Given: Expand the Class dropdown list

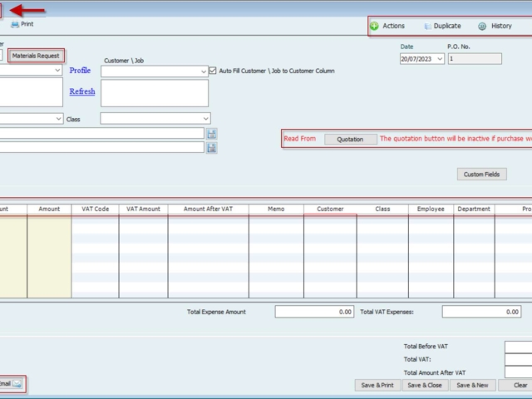Looking at the screenshot, I should 205,119.
